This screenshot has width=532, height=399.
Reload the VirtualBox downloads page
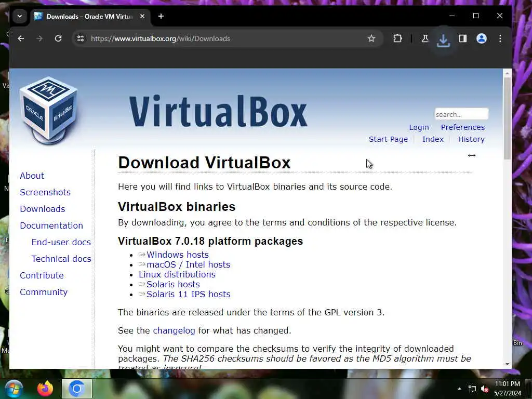pos(58,38)
